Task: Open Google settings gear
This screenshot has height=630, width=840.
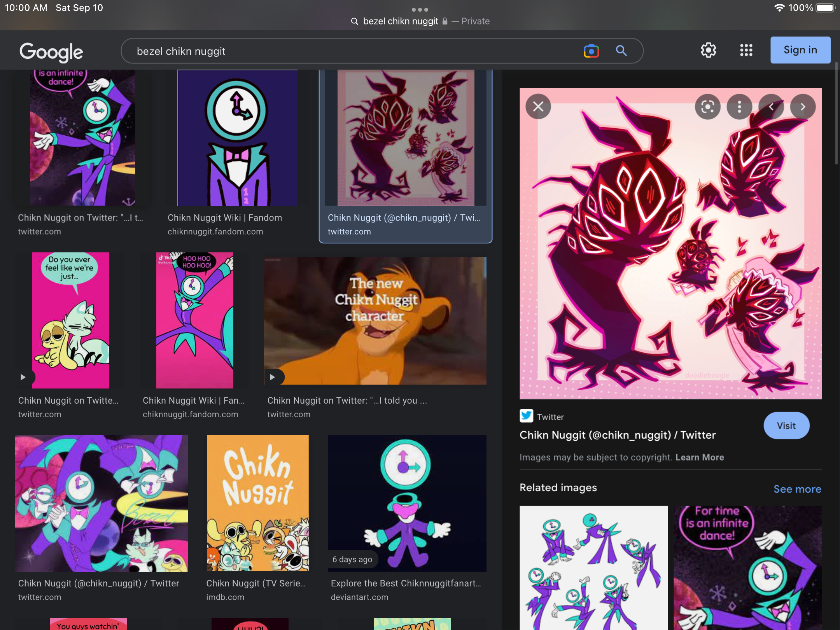Action: pyautogui.click(x=708, y=50)
